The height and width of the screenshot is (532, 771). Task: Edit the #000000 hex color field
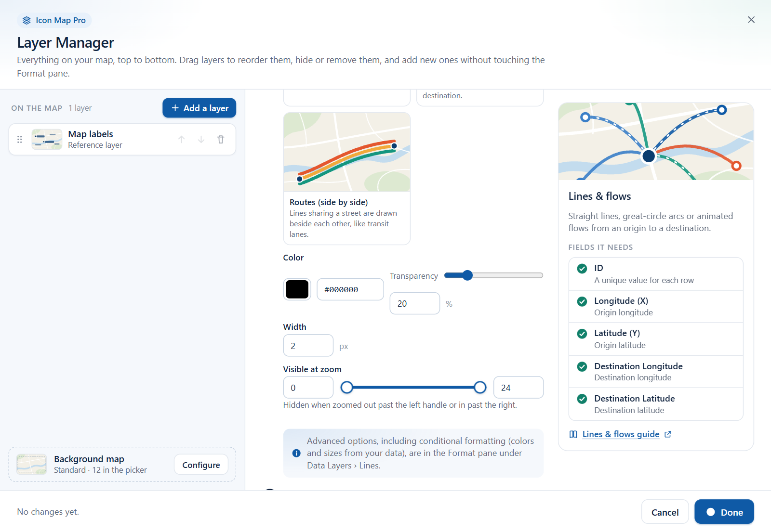pos(350,289)
